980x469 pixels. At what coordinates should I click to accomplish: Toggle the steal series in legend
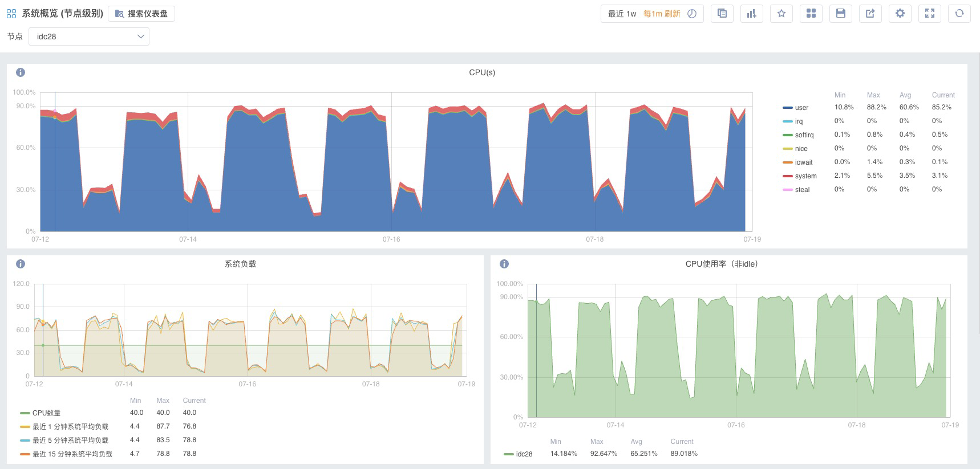point(802,190)
